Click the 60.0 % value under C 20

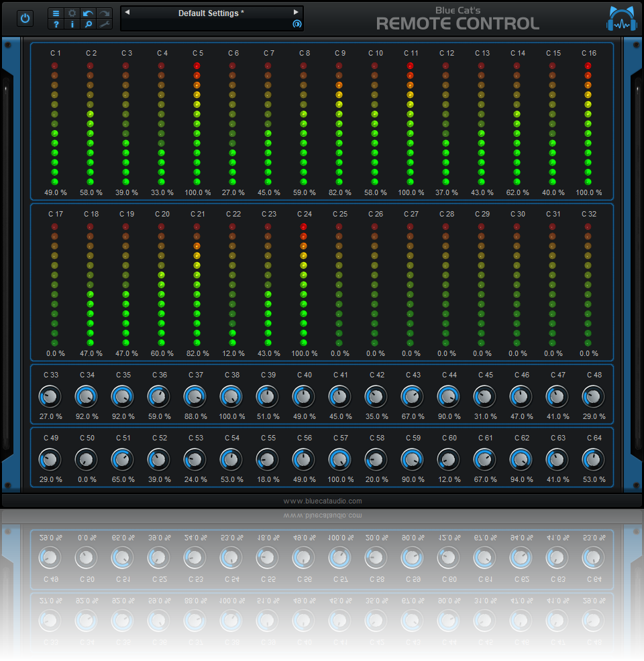point(162,354)
